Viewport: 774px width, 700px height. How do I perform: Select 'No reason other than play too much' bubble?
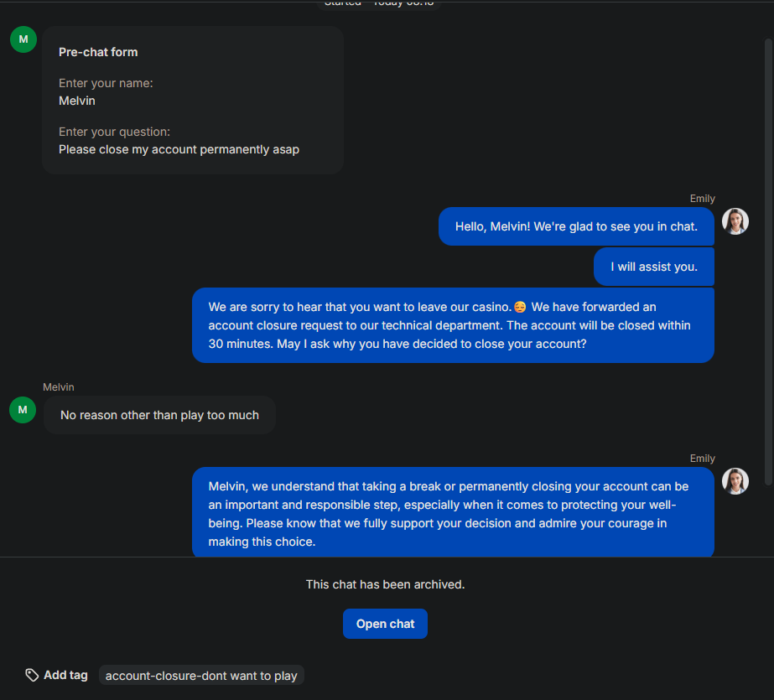click(x=159, y=415)
